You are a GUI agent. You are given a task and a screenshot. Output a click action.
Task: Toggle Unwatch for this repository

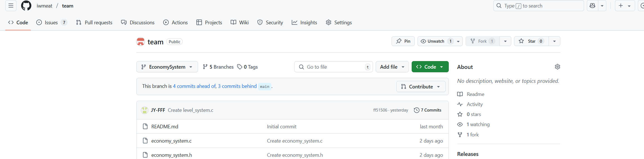click(436, 41)
